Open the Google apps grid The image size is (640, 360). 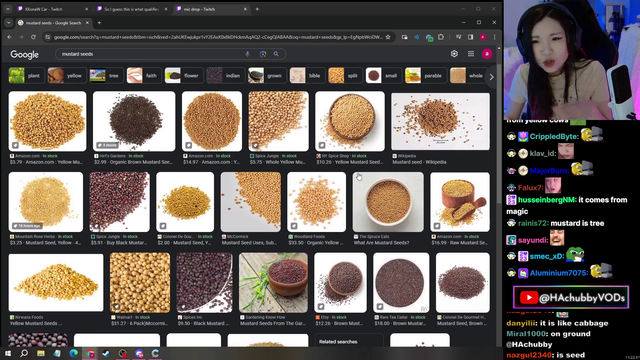coord(471,54)
